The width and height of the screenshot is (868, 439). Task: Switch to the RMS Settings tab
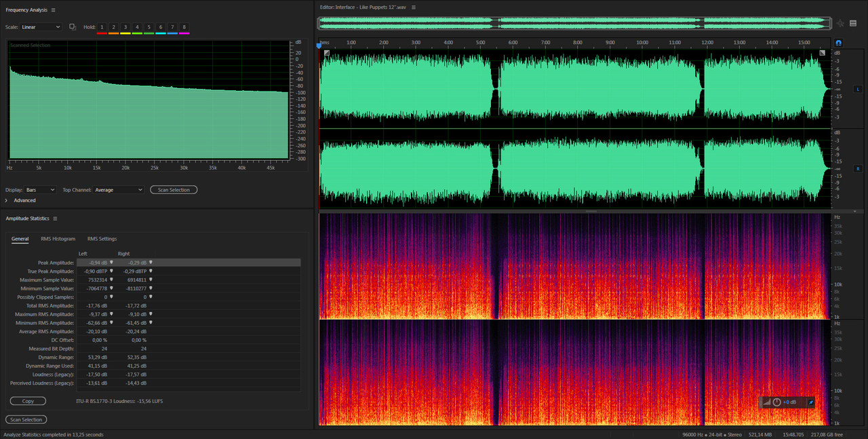(x=102, y=239)
